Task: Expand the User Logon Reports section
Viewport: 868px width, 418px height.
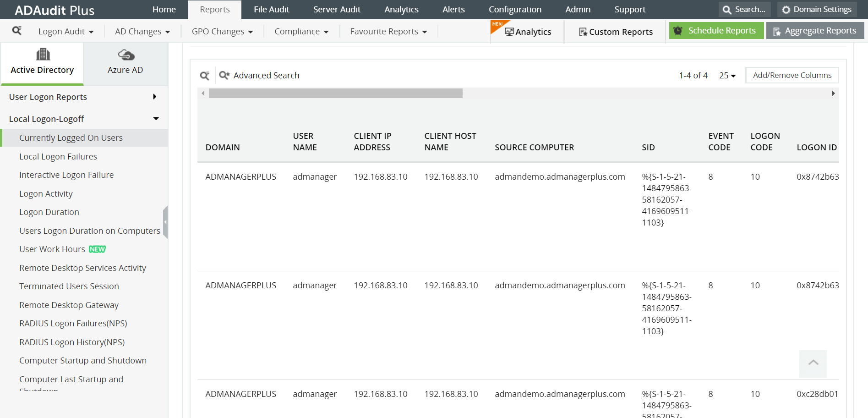Action: pos(83,97)
